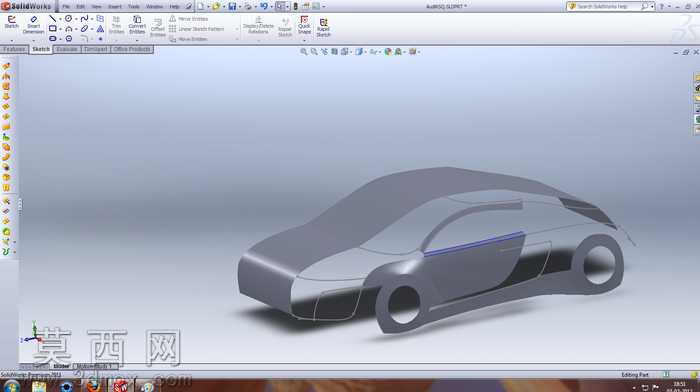Switch to the Office Products tab
Viewport: 700px width, 392px height.
(x=132, y=49)
